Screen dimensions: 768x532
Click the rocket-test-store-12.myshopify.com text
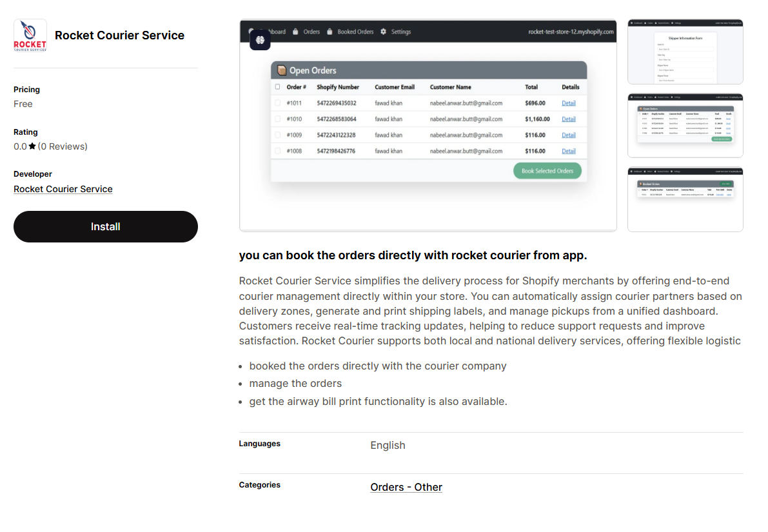(571, 32)
